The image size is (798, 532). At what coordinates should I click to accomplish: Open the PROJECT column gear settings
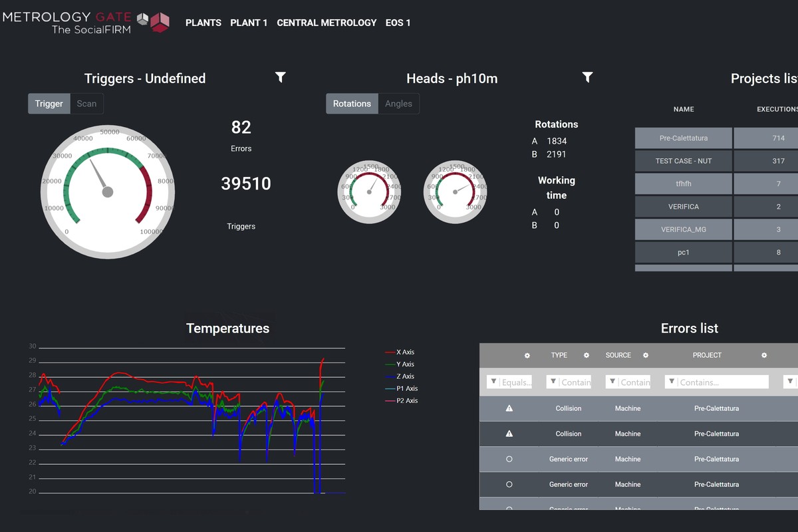[764, 356]
